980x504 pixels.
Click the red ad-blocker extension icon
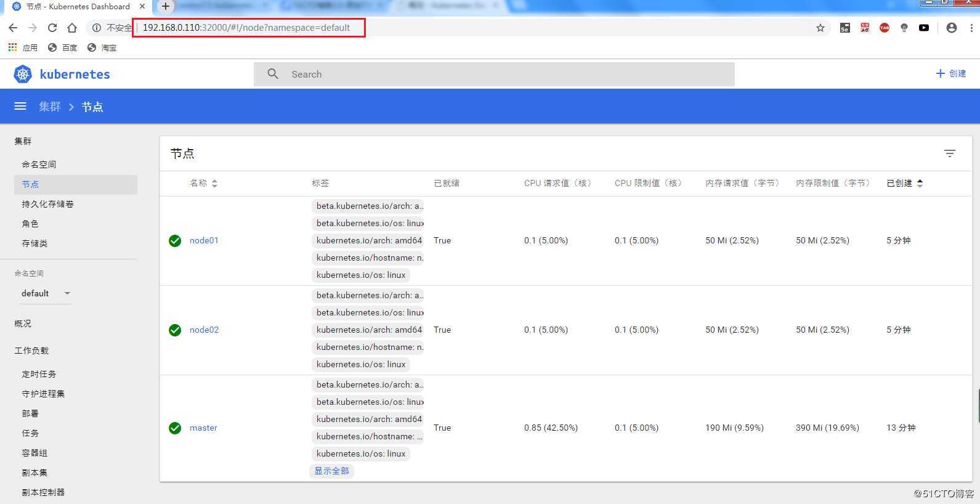coord(865,28)
